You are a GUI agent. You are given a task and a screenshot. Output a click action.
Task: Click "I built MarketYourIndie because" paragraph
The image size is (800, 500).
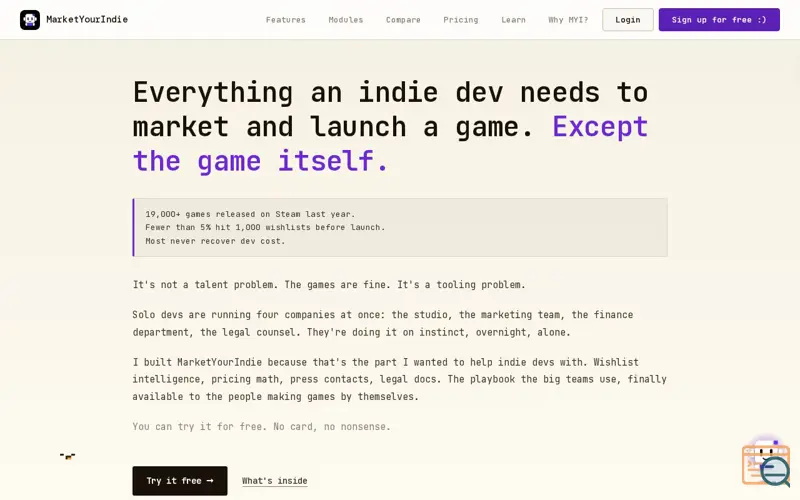399,379
